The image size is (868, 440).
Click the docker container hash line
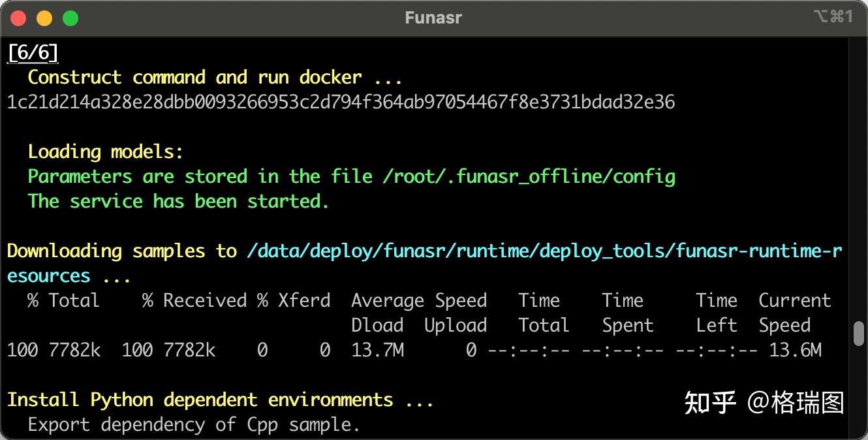pyautogui.click(x=341, y=102)
